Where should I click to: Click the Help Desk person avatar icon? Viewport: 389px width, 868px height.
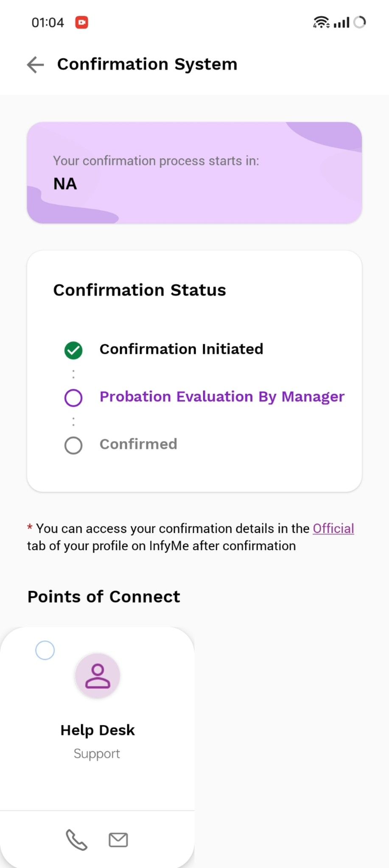97,675
